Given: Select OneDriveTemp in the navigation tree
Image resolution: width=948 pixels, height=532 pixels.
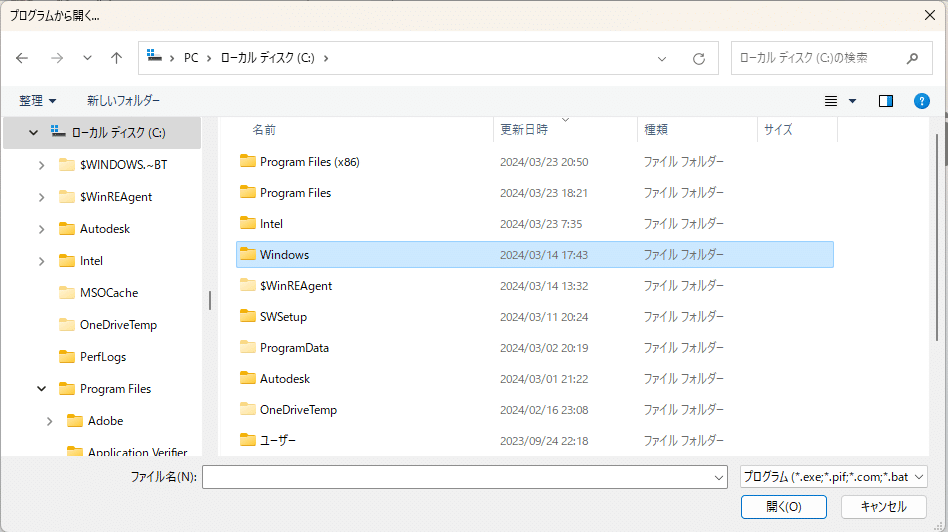Looking at the screenshot, I should pos(118,325).
